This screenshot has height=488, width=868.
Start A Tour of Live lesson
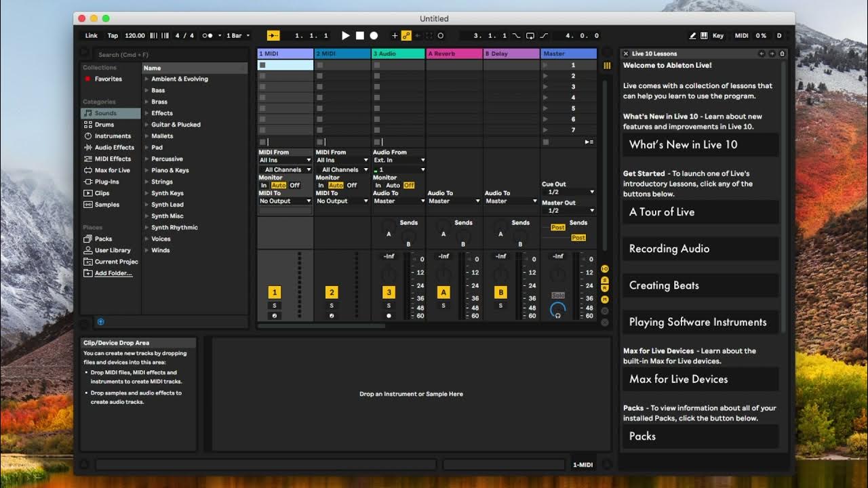[701, 212]
